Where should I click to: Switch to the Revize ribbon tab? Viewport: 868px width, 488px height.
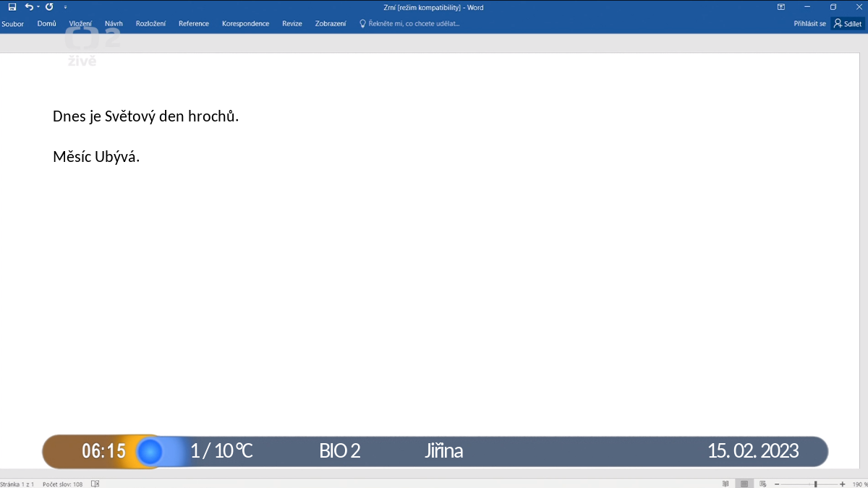tap(292, 24)
